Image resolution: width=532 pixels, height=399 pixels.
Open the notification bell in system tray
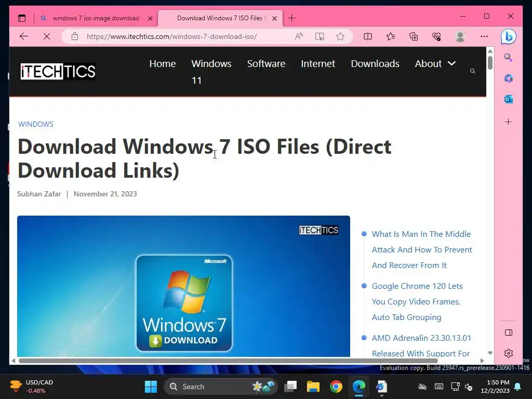point(518,387)
